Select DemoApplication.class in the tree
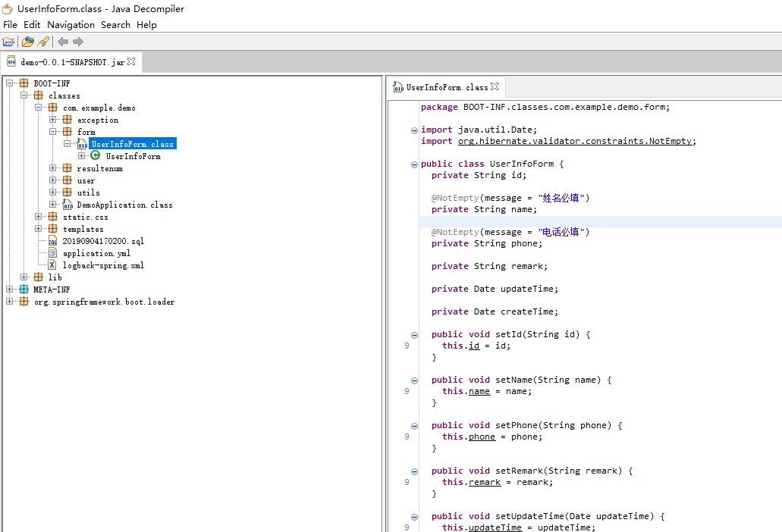 coord(124,205)
